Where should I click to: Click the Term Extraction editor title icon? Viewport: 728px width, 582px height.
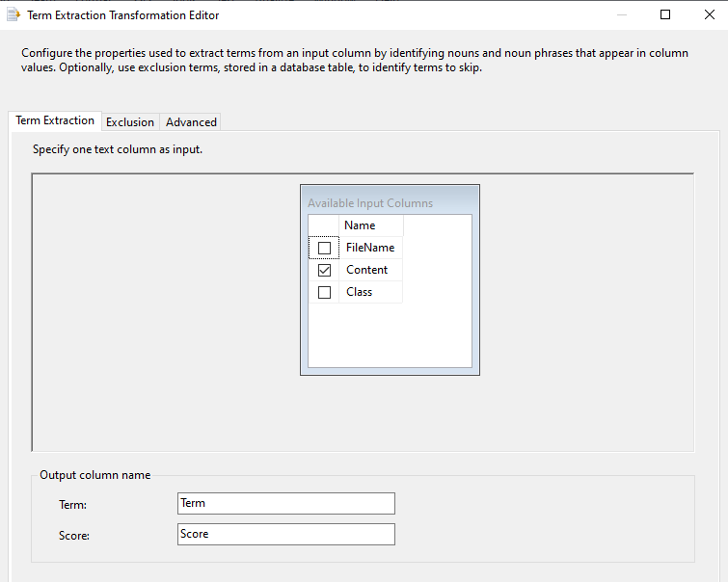[x=13, y=14]
